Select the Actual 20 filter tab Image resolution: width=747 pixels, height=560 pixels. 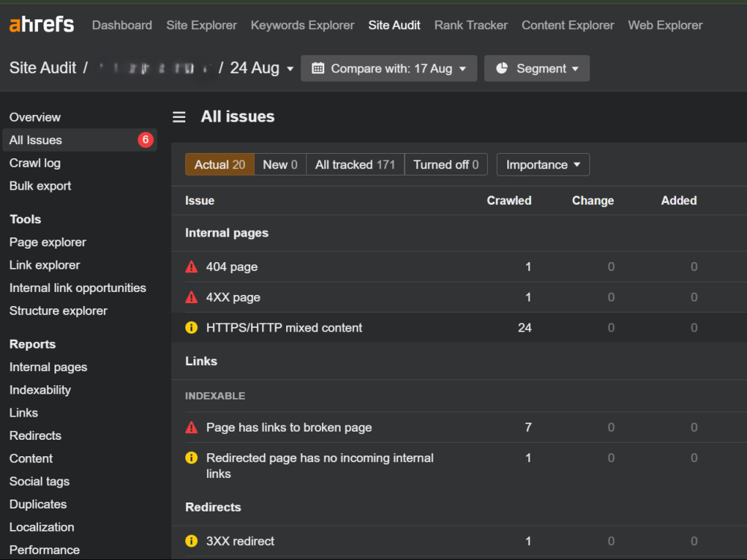point(220,164)
